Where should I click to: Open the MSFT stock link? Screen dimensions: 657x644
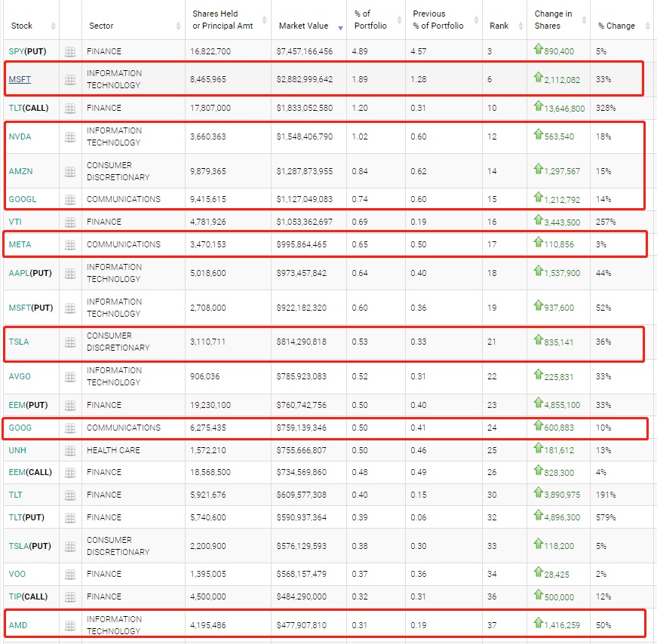pos(20,79)
